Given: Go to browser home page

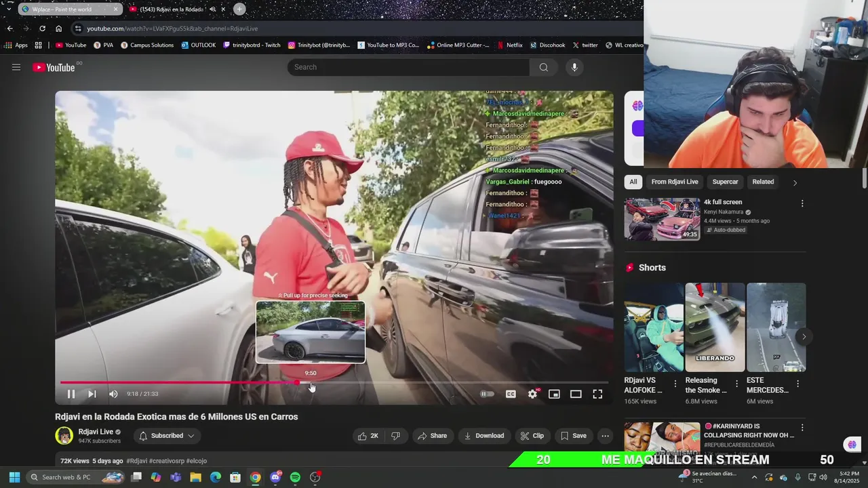Looking at the screenshot, I should pyautogui.click(x=58, y=28).
